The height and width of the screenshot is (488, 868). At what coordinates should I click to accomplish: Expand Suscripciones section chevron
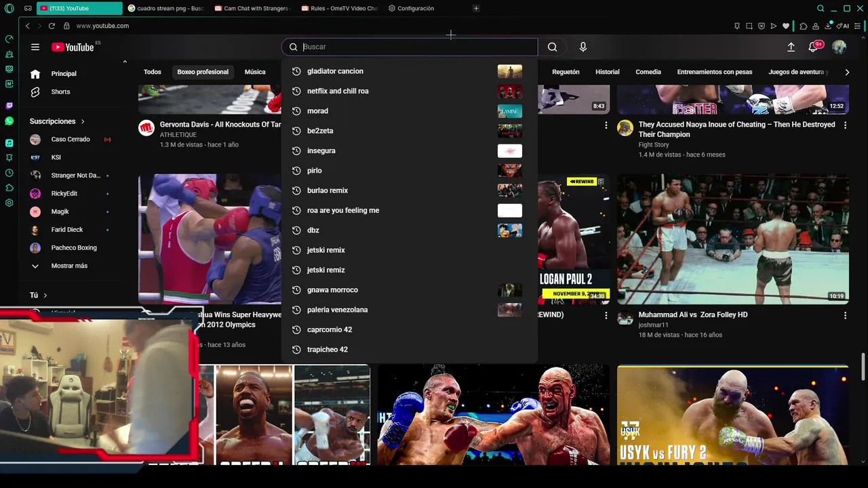pos(83,121)
